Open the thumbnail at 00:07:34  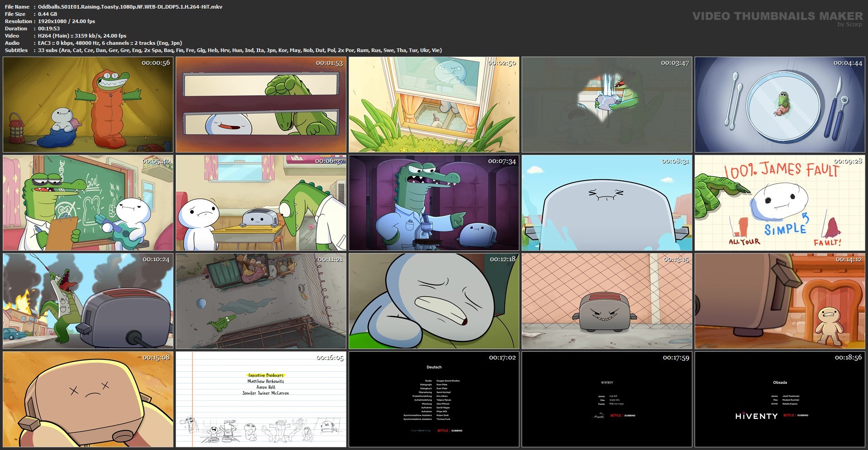(x=434, y=203)
